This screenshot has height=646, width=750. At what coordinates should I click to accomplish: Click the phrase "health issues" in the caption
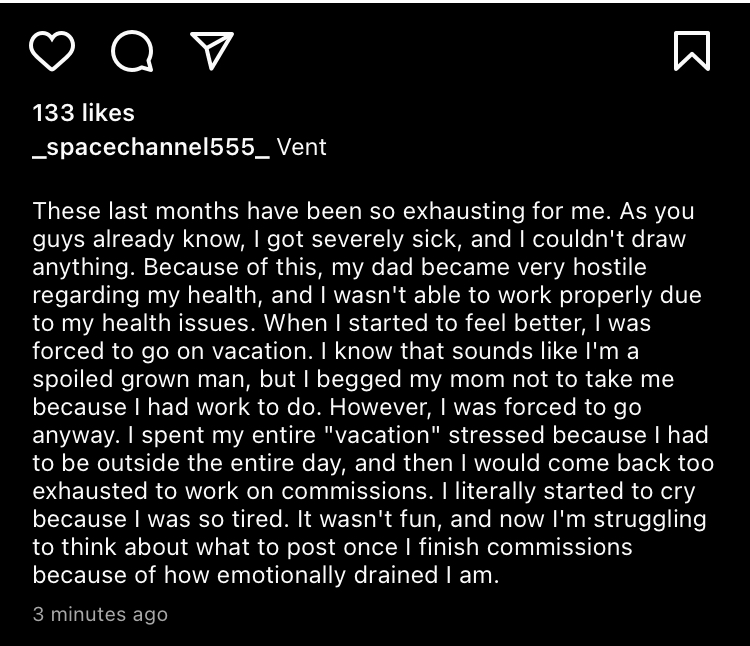pos(175,323)
